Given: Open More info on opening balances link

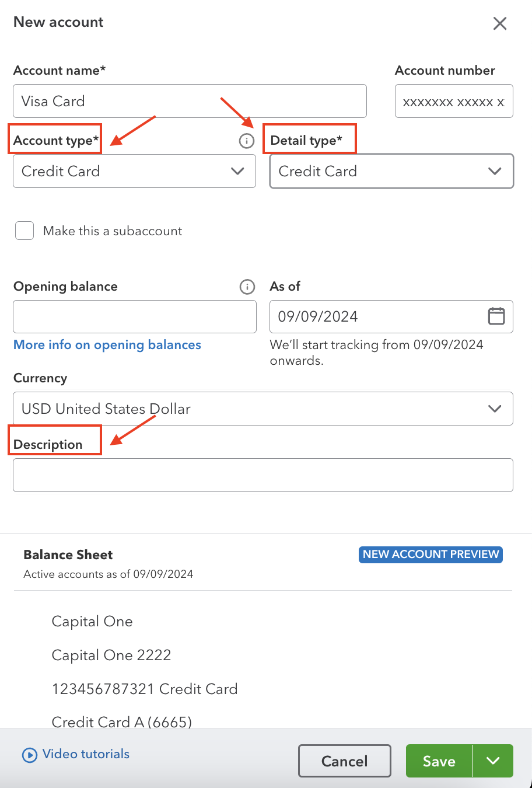Looking at the screenshot, I should 107,345.
